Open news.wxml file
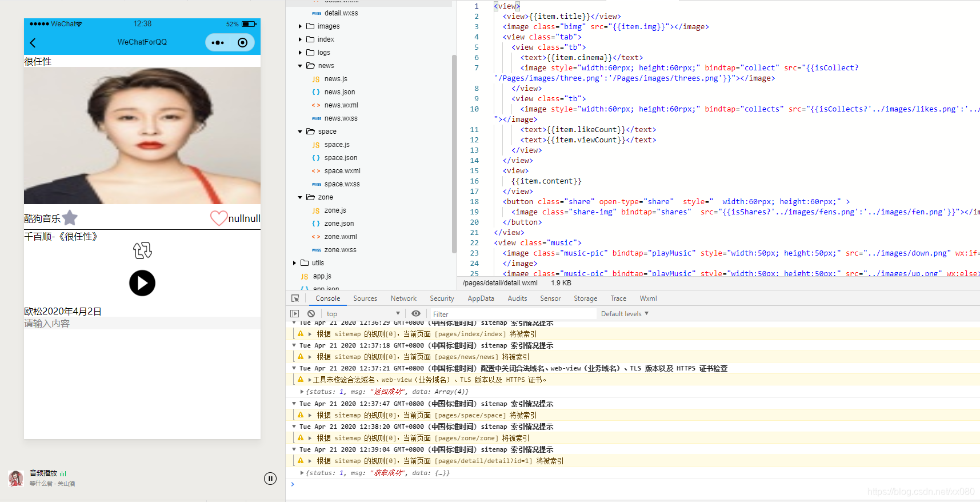 (341, 105)
